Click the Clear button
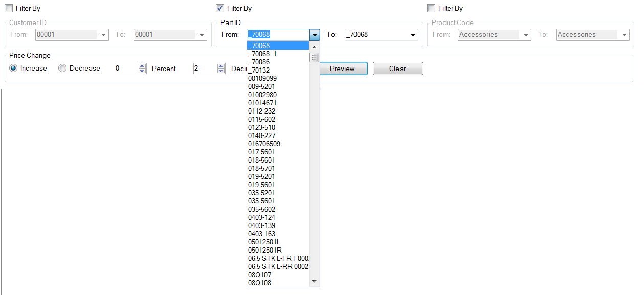 tap(397, 69)
